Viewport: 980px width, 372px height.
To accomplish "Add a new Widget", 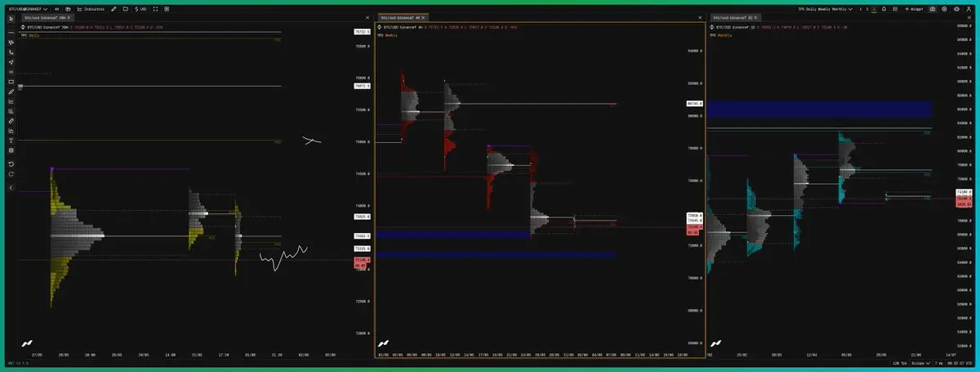I will point(914,9).
